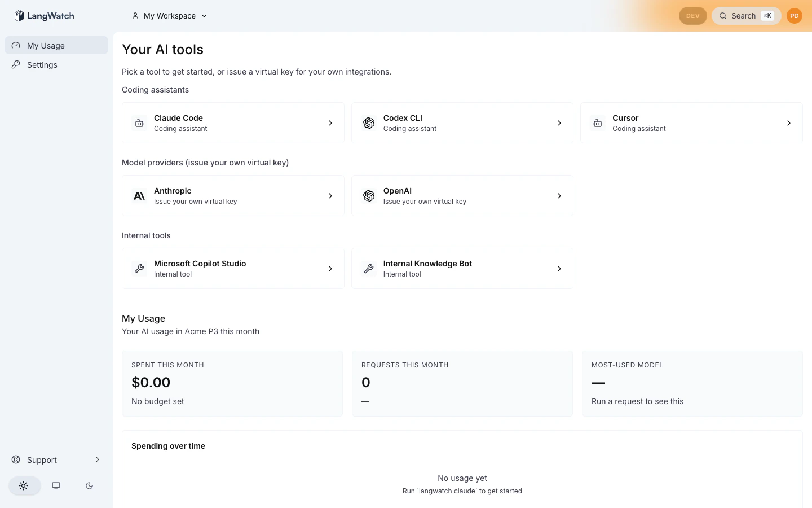Click the Microsoft Copilot Studio card chevron
This screenshot has height=508, width=812.
click(x=330, y=269)
